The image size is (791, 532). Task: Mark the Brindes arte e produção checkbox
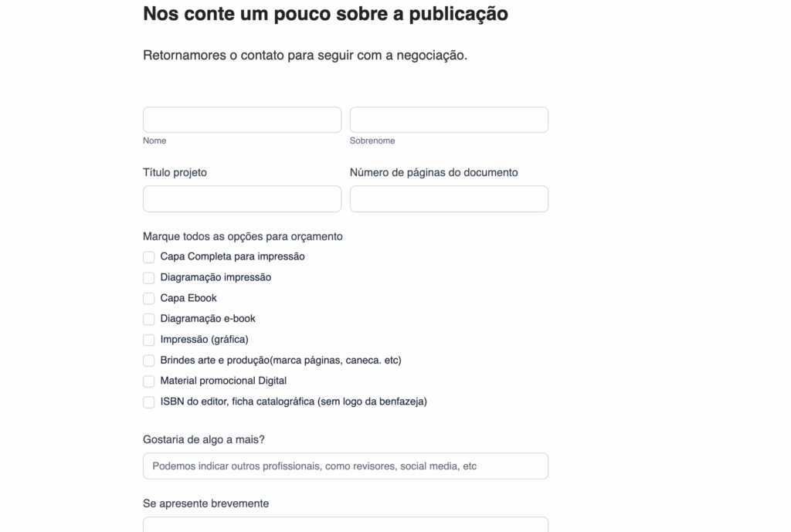pyautogui.click(x=149, y=361)
